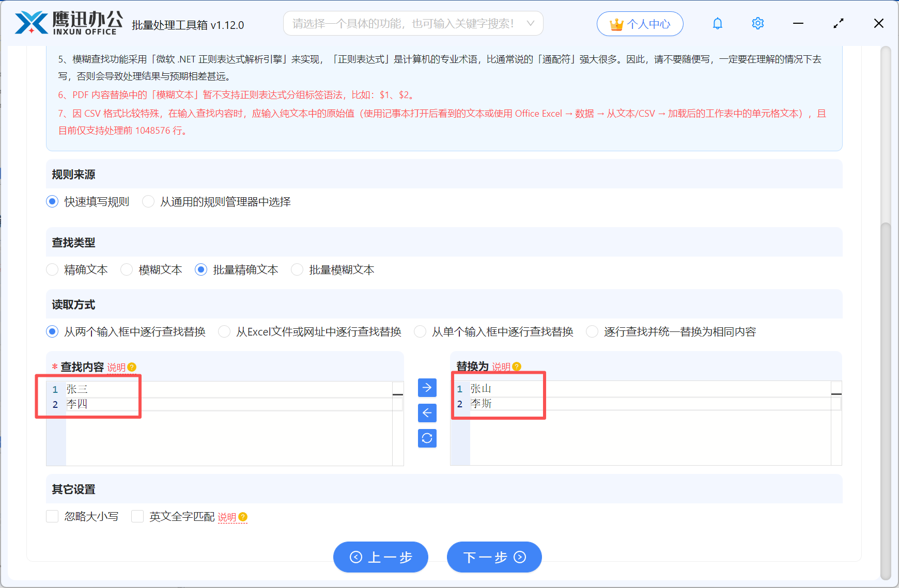Open the settings gear icon
Screen dimensions: 899x588
[757, 23]
